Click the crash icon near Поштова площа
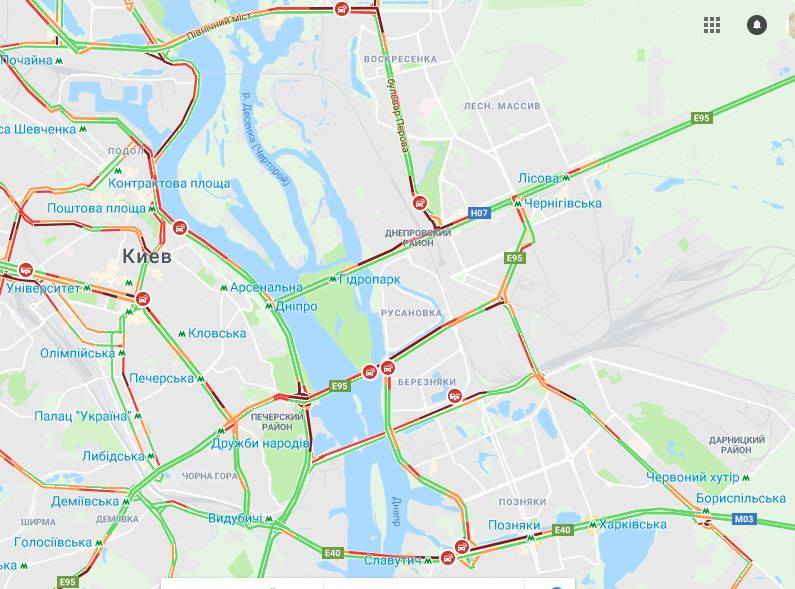Image resolution: width=795 pixels, height=589 pixels. click(179, 228)
